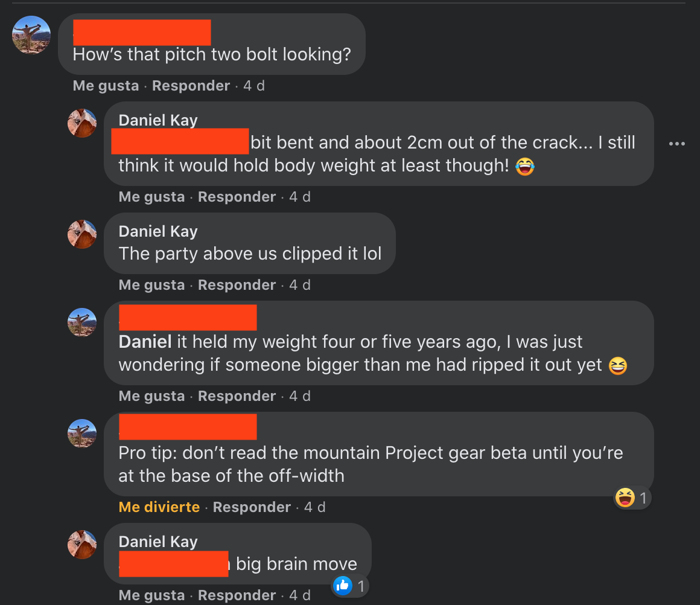Click the blue thumbs-up reaction count
Viewport: 700px width, 605px height.
click(x=351, y=585)
